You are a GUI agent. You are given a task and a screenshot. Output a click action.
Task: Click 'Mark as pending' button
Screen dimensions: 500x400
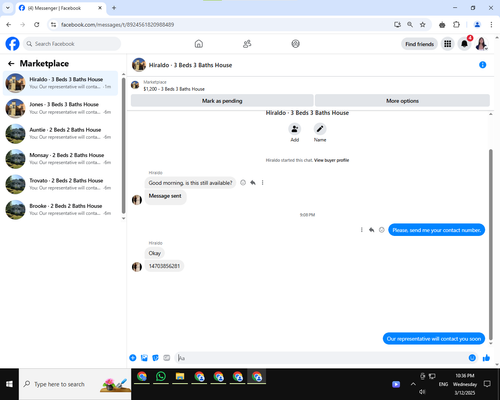pos(222,101)
